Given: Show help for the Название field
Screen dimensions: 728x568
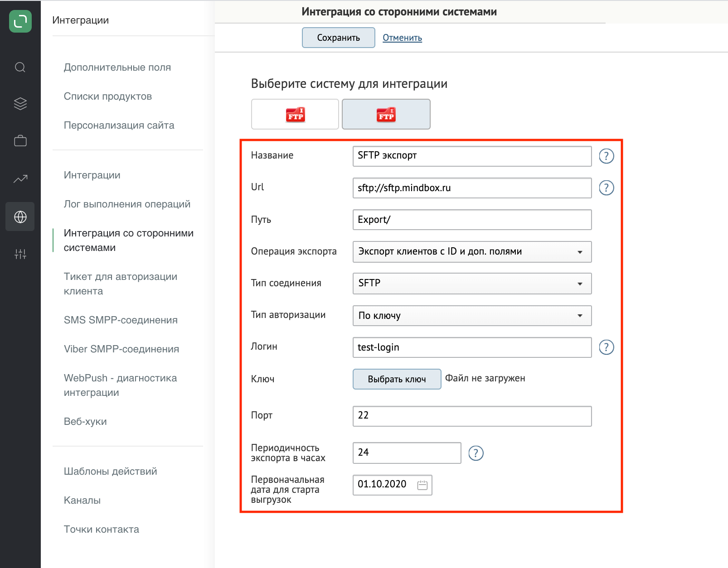Looking at the screenshot, I should click(606, 156).
